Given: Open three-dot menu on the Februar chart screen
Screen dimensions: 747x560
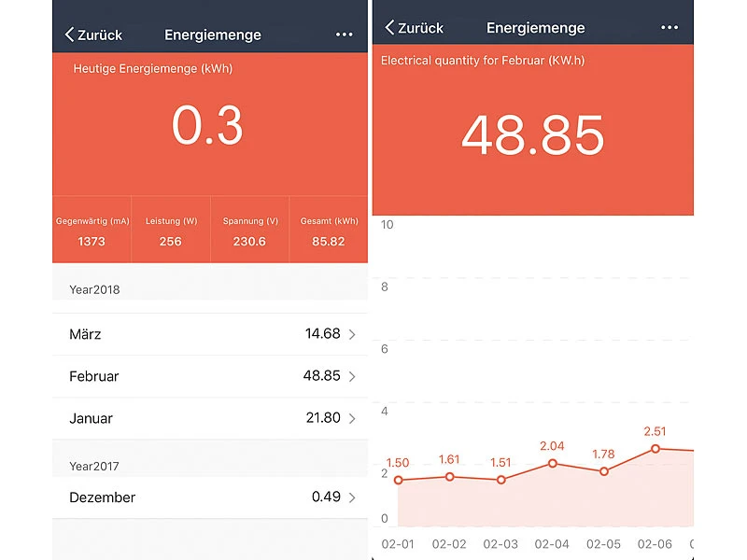Looking at the screenshot, I should tap(669, 28).
